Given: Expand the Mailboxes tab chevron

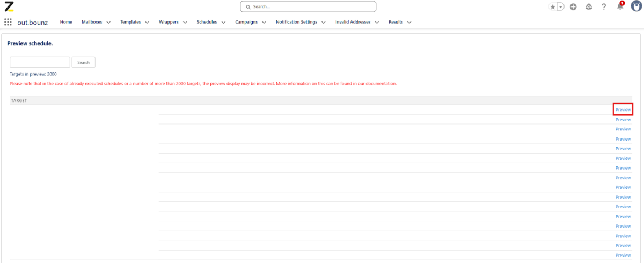Looking at the screenshot, I should click(x=108, y=23).
